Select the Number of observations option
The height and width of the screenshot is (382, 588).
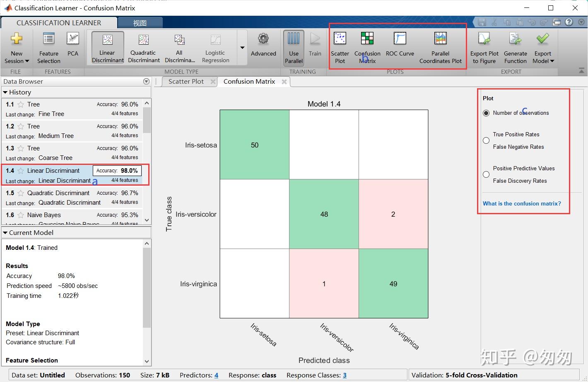pos(486,113)
